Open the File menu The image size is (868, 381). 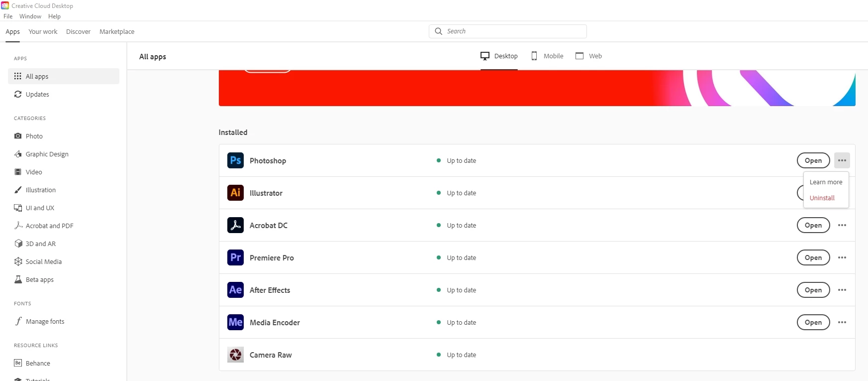[x=8, y=16]
